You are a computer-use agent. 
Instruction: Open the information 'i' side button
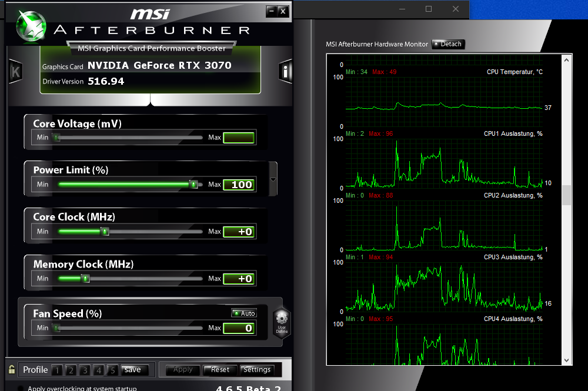click(x=285, y=71)
